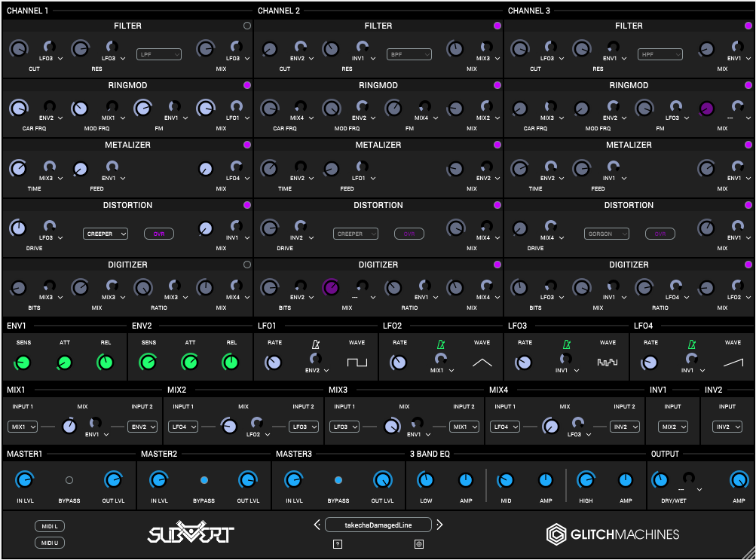Open Channel 3 Distortion GORGON type dropdown
The image size is (756, 560).
(606, 234)
